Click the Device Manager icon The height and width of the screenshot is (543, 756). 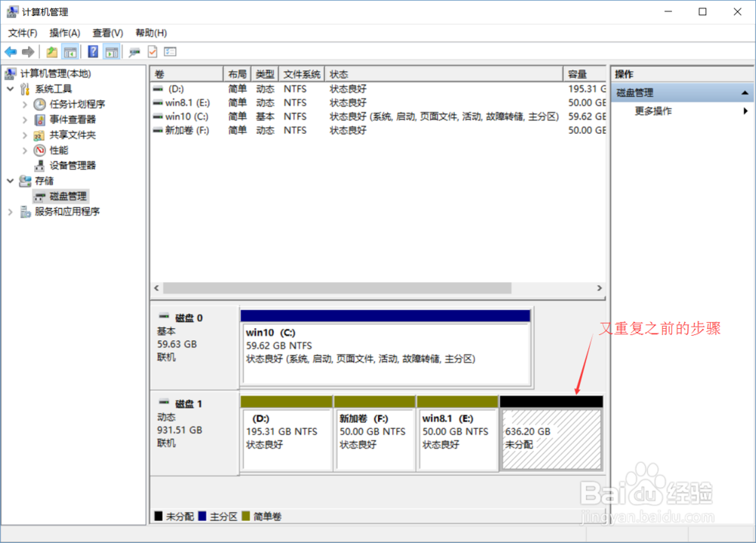(39, 166)
